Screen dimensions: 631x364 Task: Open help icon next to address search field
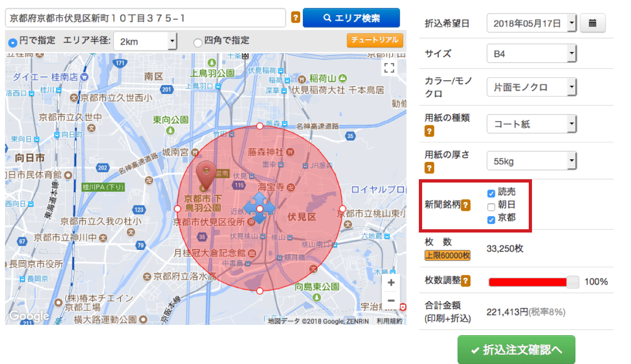pos(295,18)
